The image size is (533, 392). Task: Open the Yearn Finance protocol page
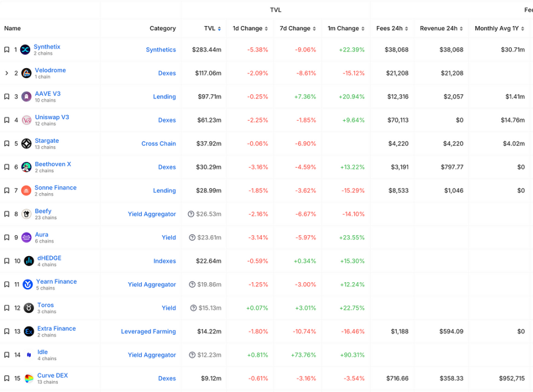click(56, 282)
